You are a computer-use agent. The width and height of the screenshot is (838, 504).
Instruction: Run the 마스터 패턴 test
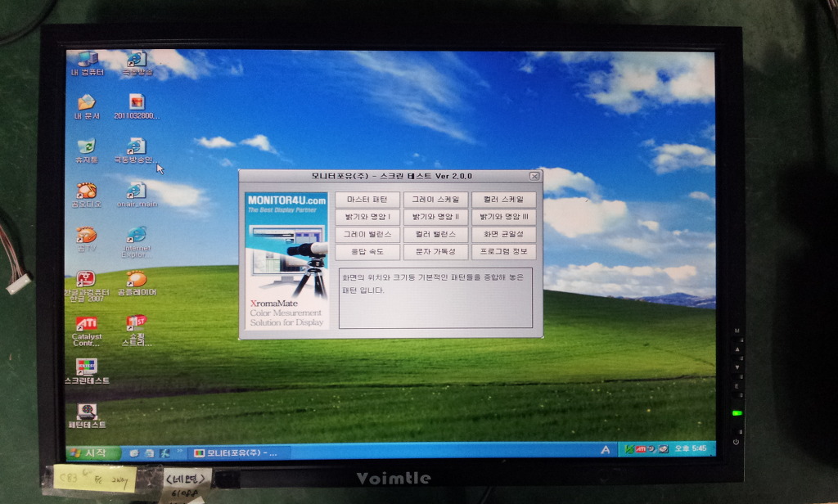(x=367, y=200)
